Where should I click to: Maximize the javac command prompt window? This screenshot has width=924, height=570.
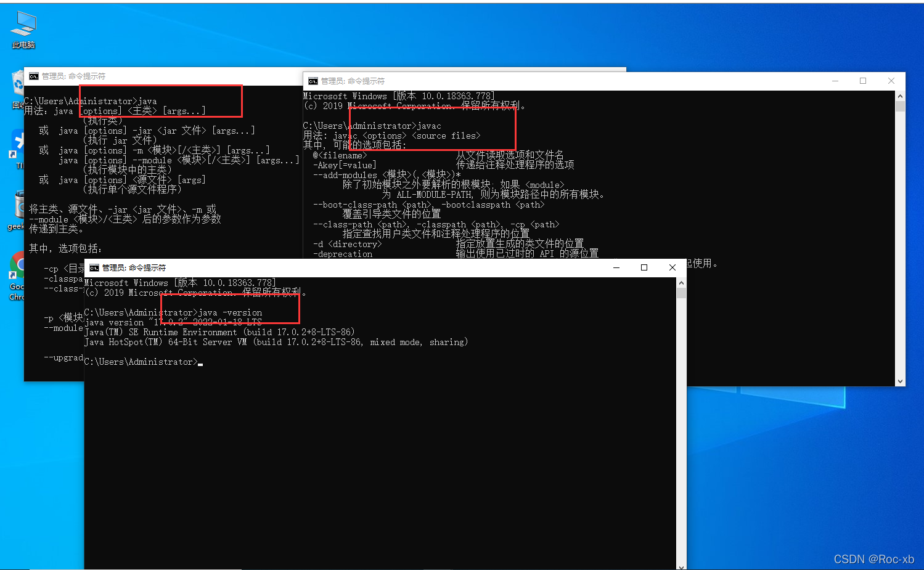pos(863,81)
